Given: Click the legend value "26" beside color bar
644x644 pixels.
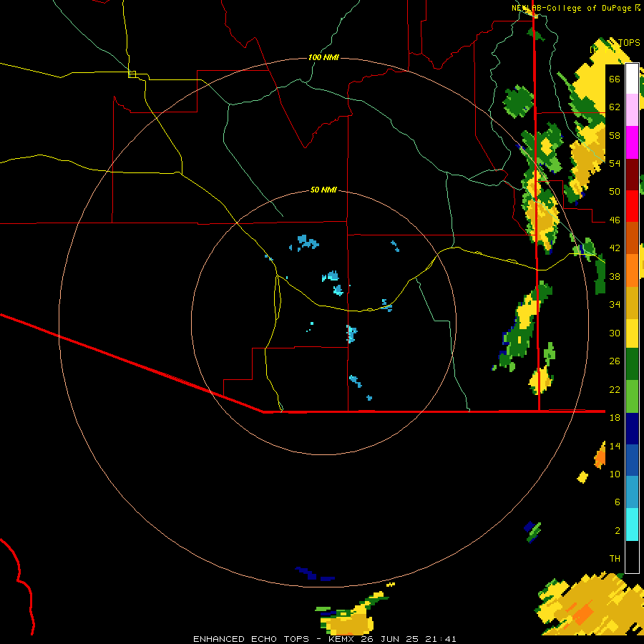Looking at the screenshot, I should click(x=615, y=361).
